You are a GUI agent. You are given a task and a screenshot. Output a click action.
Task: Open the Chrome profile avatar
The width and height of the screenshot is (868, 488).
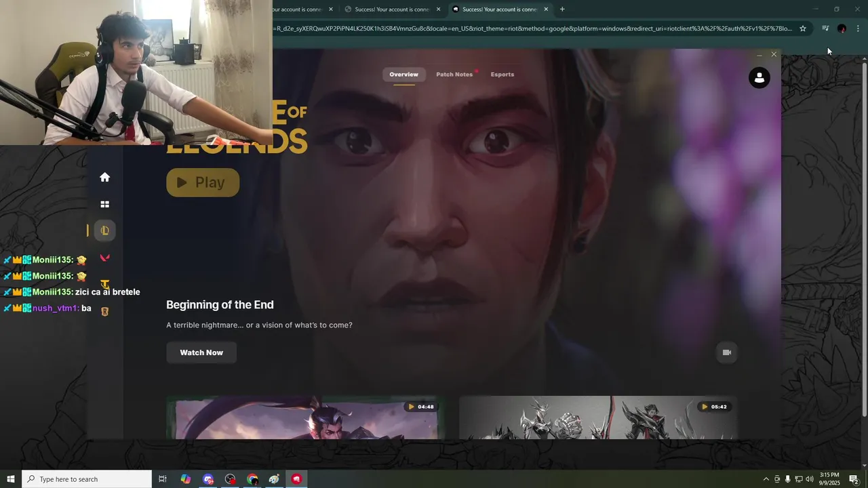tap(842, 28)
